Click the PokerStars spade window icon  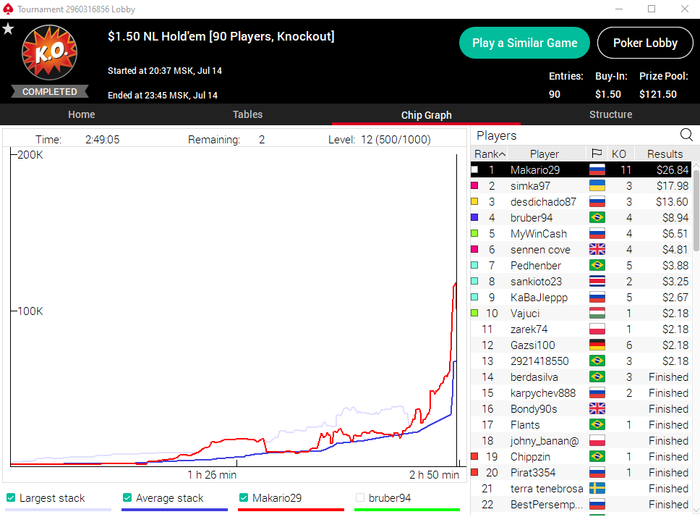point(8,9)
